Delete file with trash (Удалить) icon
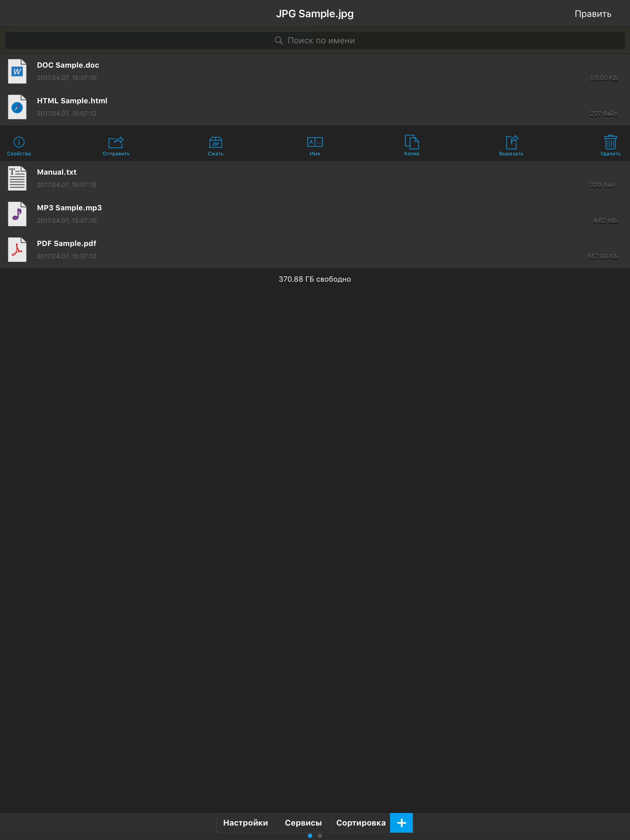Image resolution: width=630 pixels, height=840 pixels. (x=610, y=145)
